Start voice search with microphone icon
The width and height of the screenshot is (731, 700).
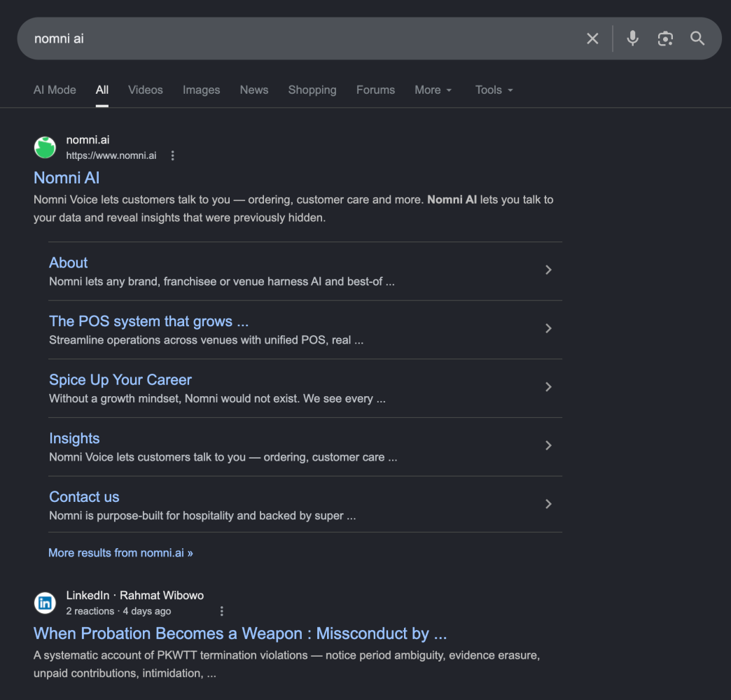point(632,38)
